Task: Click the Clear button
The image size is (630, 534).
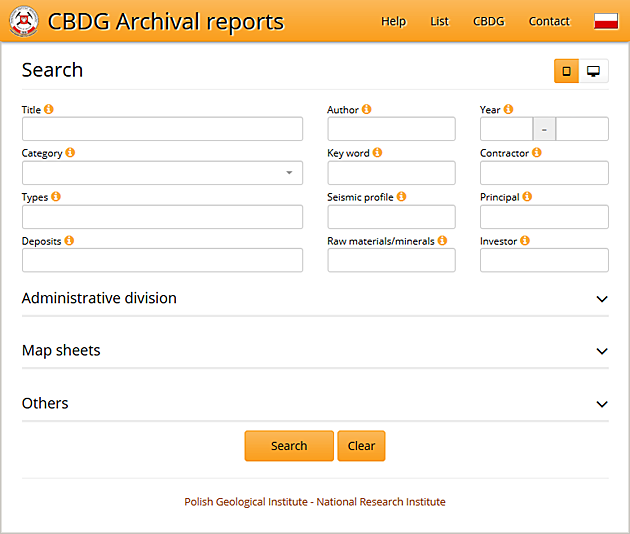Action: [x=362, y=446]
